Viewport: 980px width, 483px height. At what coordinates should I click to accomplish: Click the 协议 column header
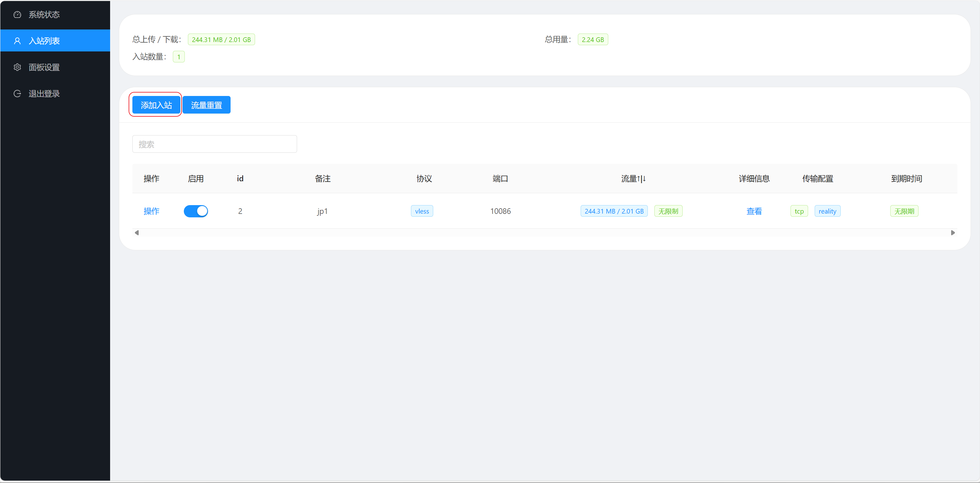424,179
